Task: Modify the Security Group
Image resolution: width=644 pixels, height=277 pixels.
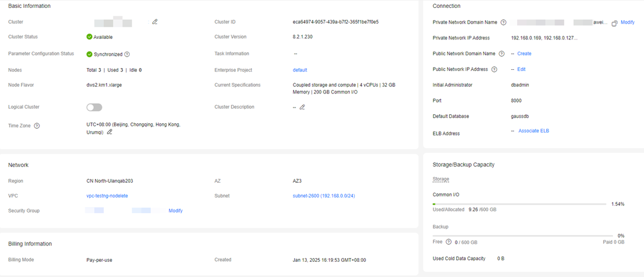Action: coord(175,211)
